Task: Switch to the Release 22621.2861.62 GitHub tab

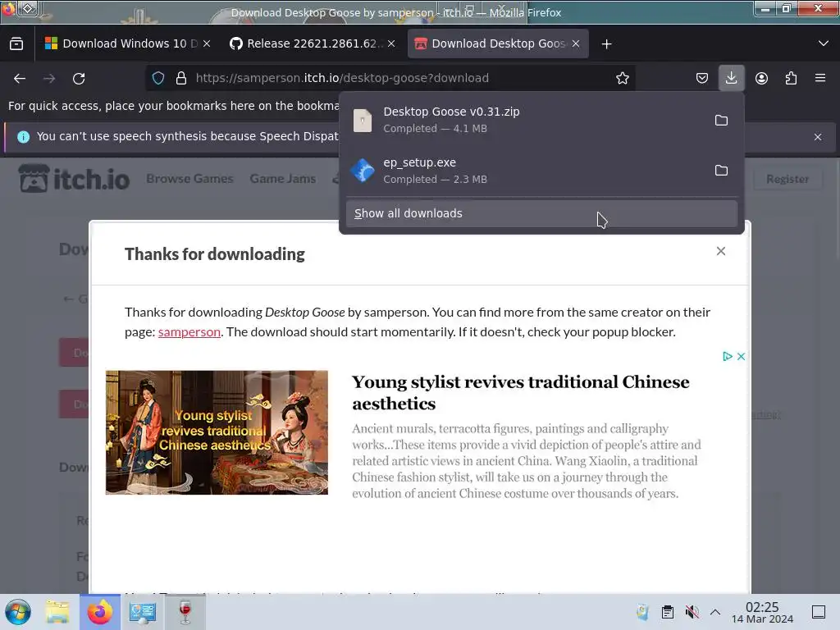Action: point(313,44)
